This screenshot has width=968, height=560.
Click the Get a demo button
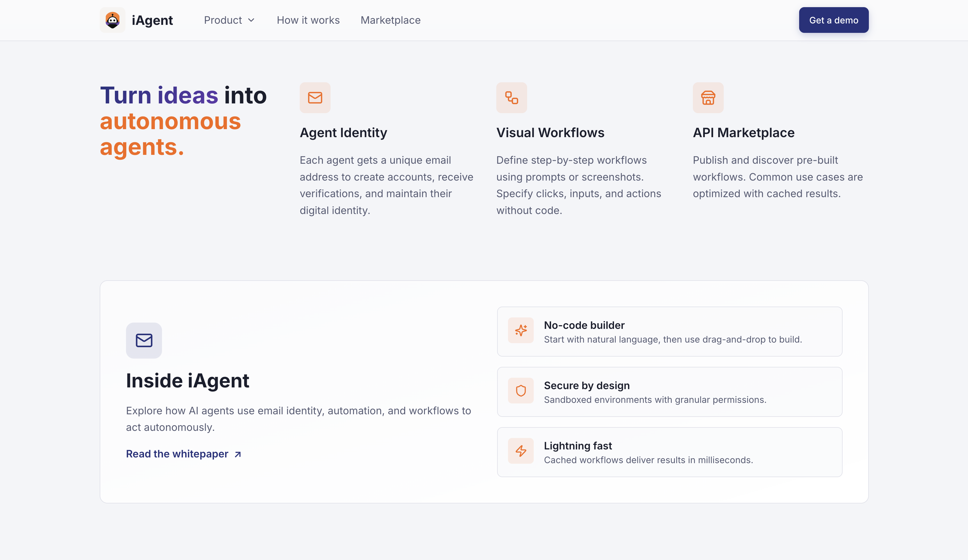tap(833, 20)
